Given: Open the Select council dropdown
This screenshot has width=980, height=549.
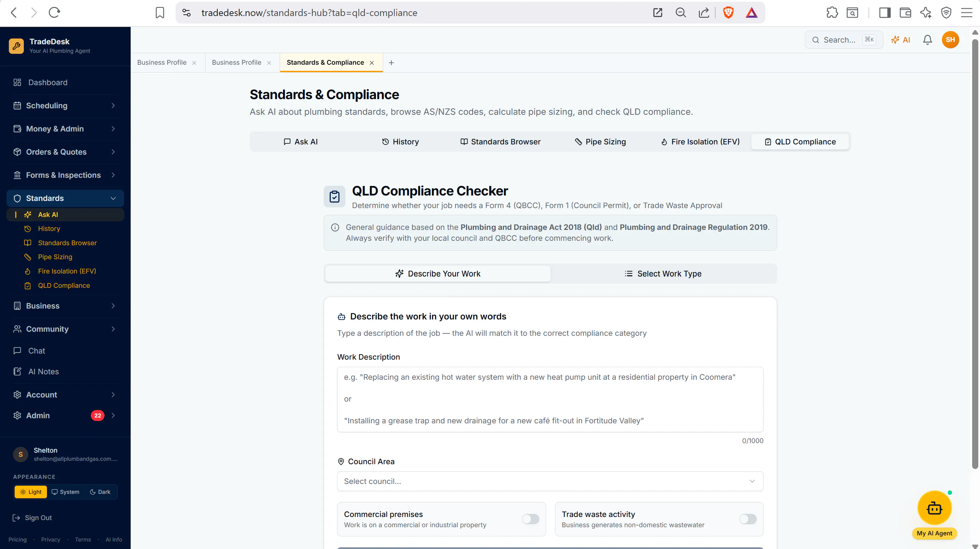Looking at the screenshot, I should click(x=550, y=481).
